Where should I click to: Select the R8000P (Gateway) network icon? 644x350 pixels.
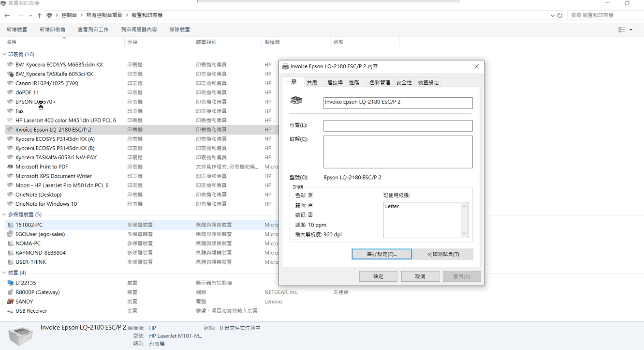click(x=11, y=292)
